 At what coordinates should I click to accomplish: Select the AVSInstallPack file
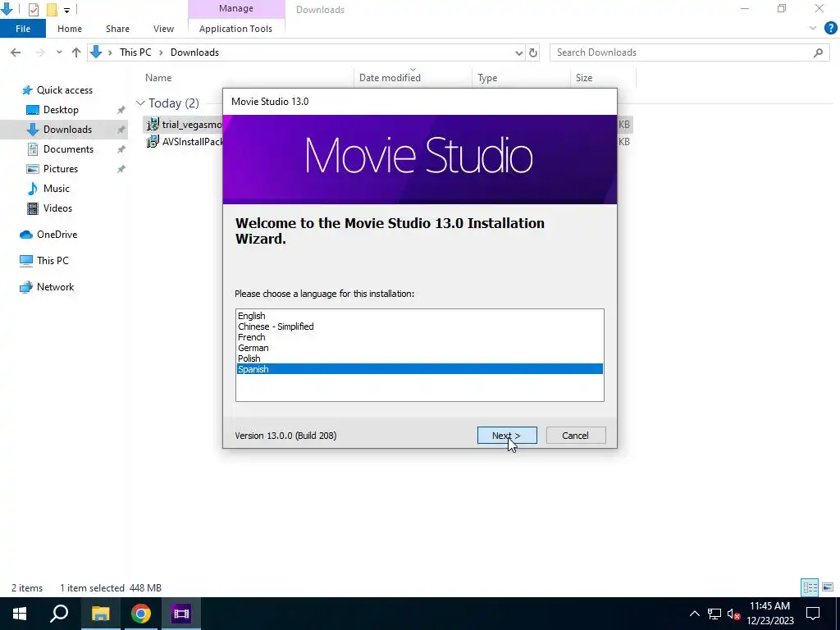(185, 141)
